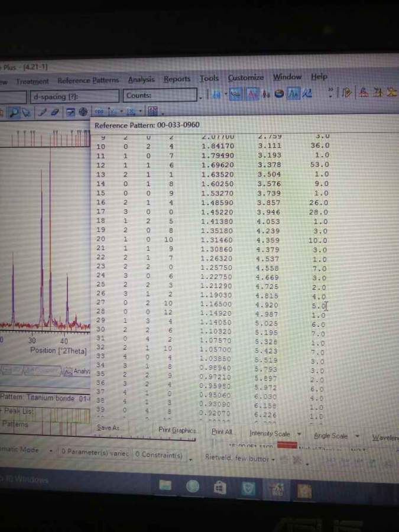Open the Analysis menu

click(141, 79)
